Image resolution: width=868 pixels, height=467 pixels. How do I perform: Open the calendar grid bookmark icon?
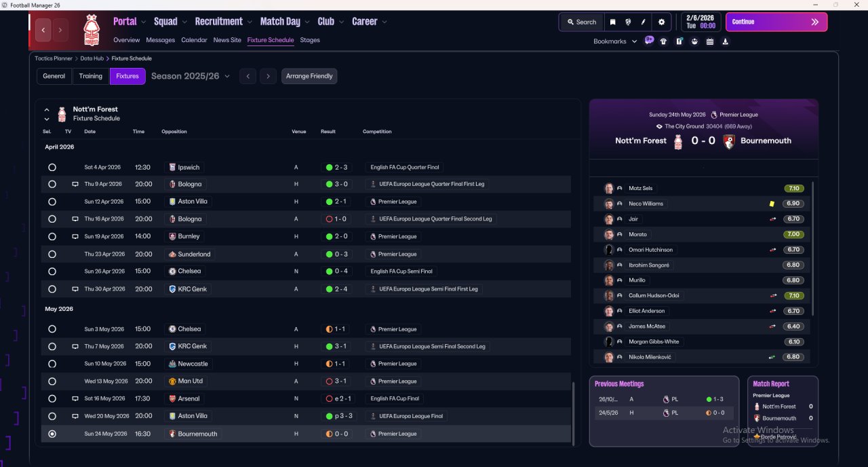[710, 41]
